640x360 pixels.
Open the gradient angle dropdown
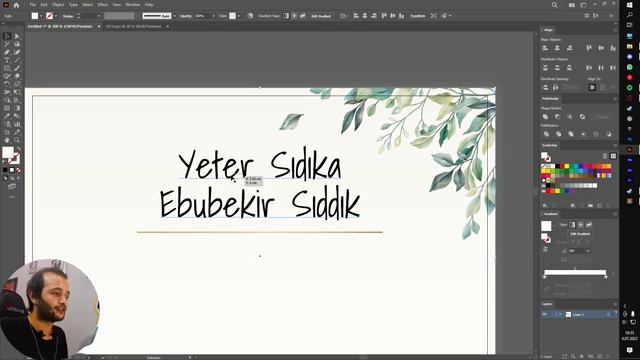[x=588, y=251]
